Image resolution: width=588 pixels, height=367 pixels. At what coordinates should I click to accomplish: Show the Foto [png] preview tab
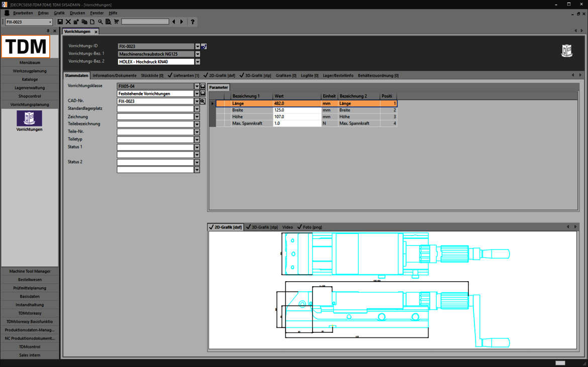point(310,227)
